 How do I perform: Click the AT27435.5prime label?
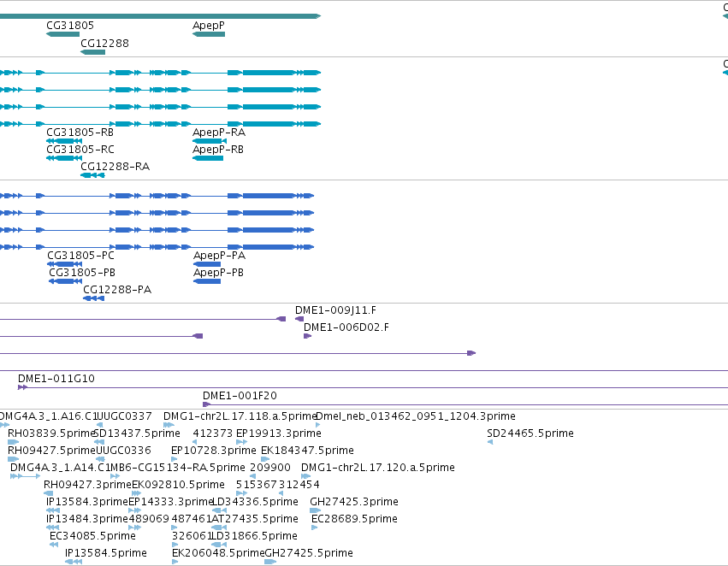(x=254, y=519)
